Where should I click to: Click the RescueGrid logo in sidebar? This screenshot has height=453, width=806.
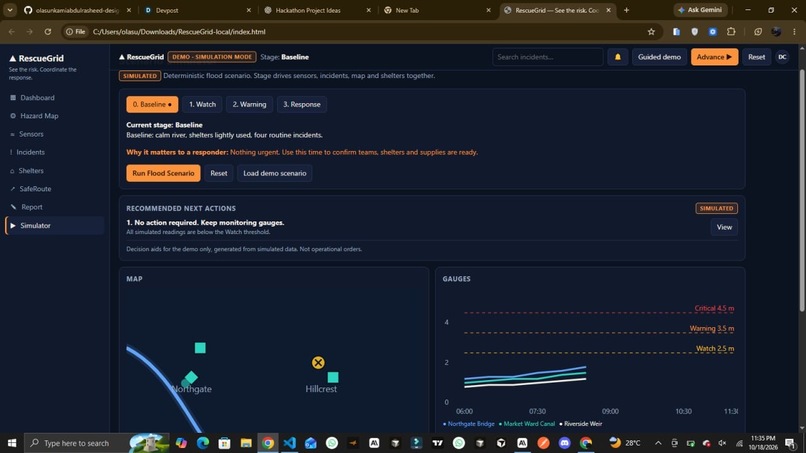[36, 59]
